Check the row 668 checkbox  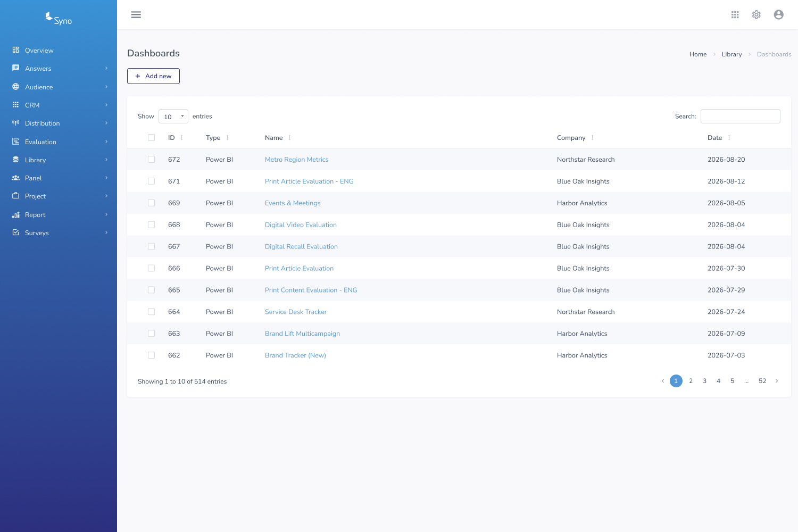pos(151,225)
